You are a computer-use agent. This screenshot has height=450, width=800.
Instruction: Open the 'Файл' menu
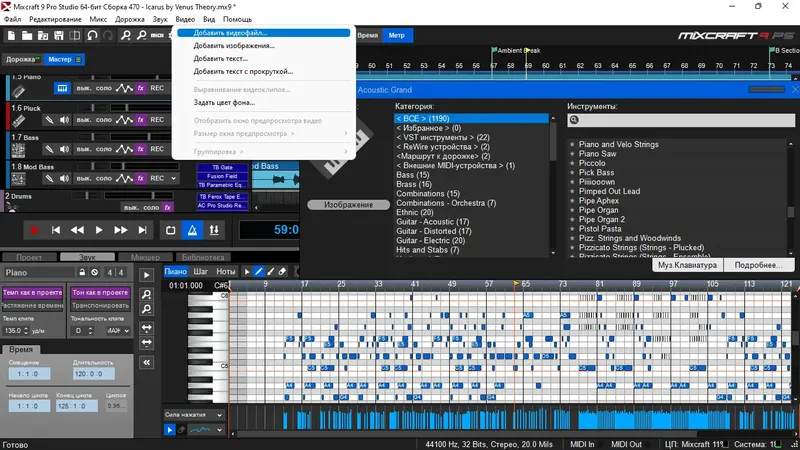coord(13,19)
